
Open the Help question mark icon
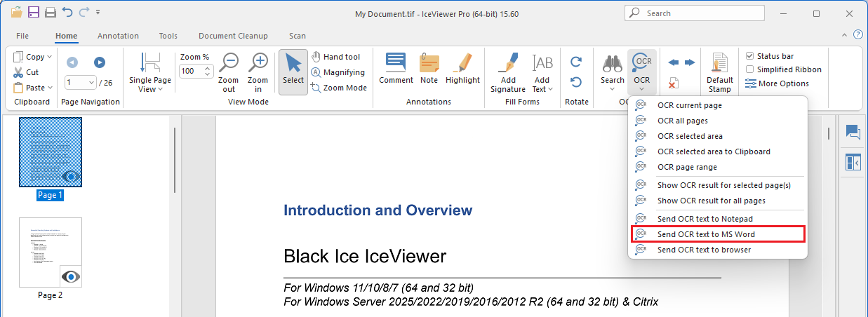coord(857,35)
